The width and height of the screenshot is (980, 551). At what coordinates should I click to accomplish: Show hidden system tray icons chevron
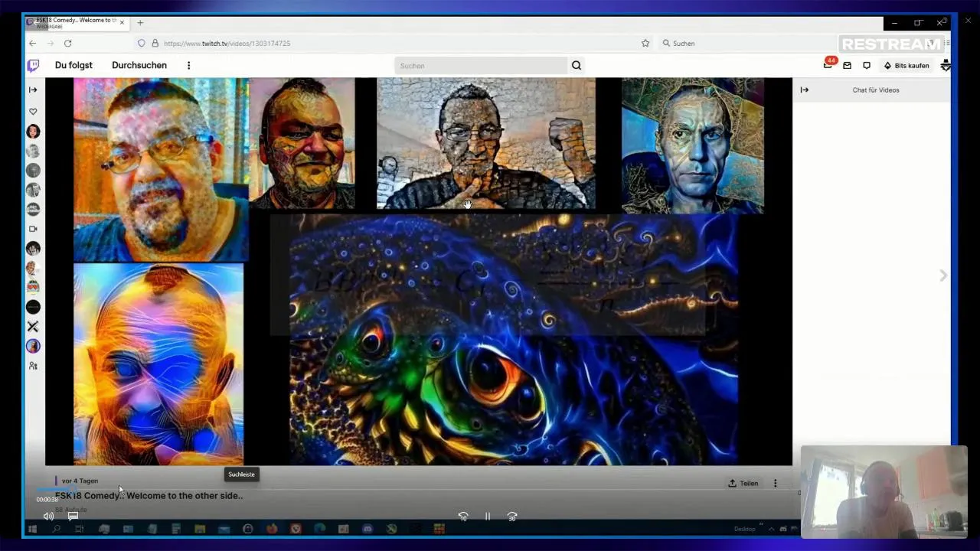coord(771,529)
